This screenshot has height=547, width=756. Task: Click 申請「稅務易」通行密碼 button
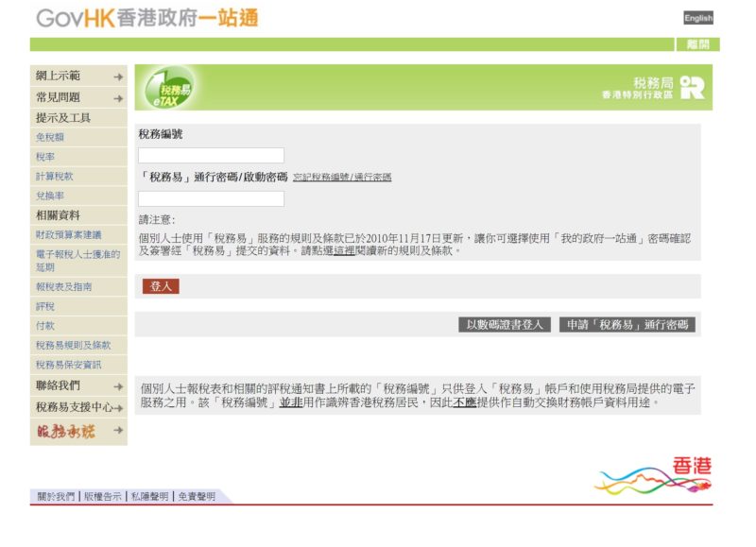627,325
